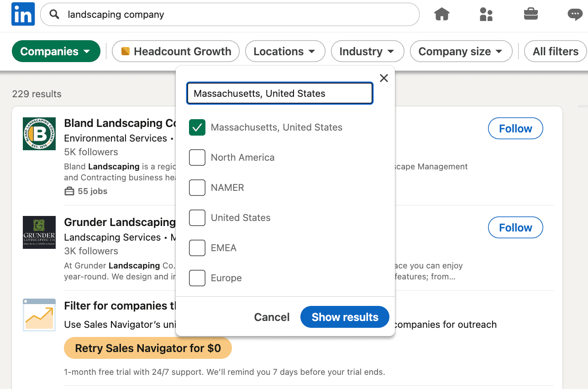Open the Messaging icon
Image resolution: width=588 pixels, height=389 pixels.
[x=575, y=14]
